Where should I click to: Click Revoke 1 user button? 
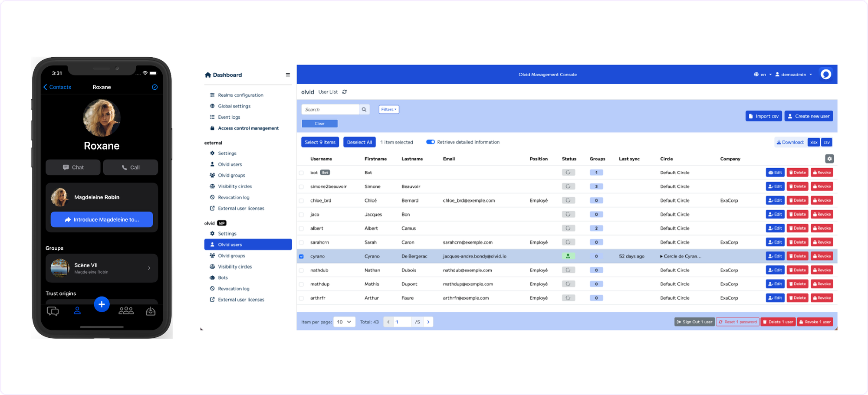[x=815, y=322]
